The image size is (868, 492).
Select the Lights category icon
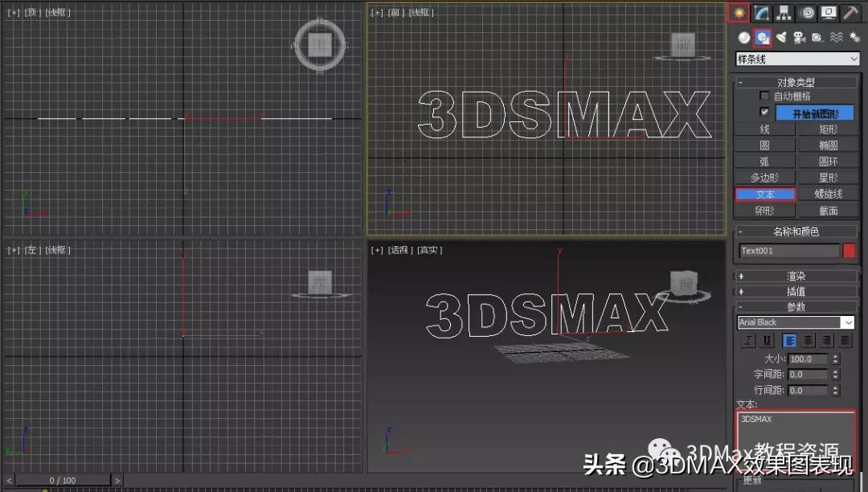point(781,37)
